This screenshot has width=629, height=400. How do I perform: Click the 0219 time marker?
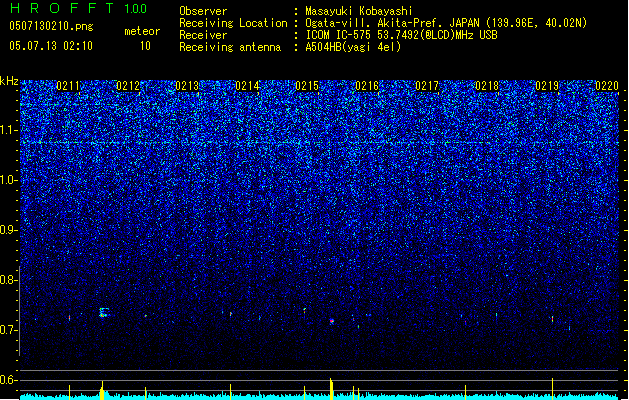547,85
